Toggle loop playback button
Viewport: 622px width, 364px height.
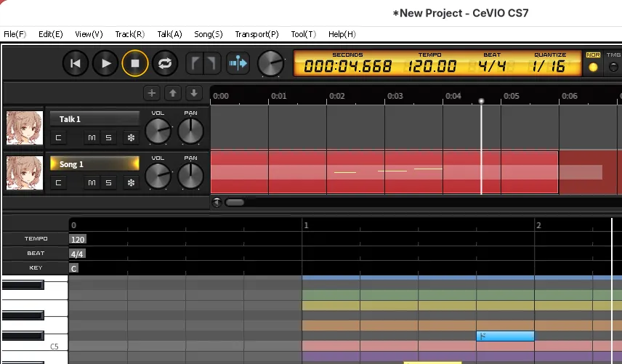coord(165,63)
